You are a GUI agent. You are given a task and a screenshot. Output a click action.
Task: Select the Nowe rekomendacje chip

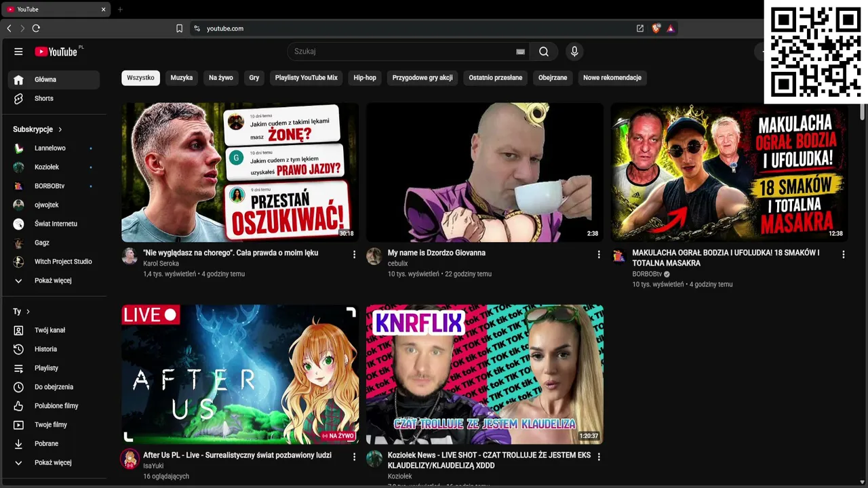click(612, 78)
